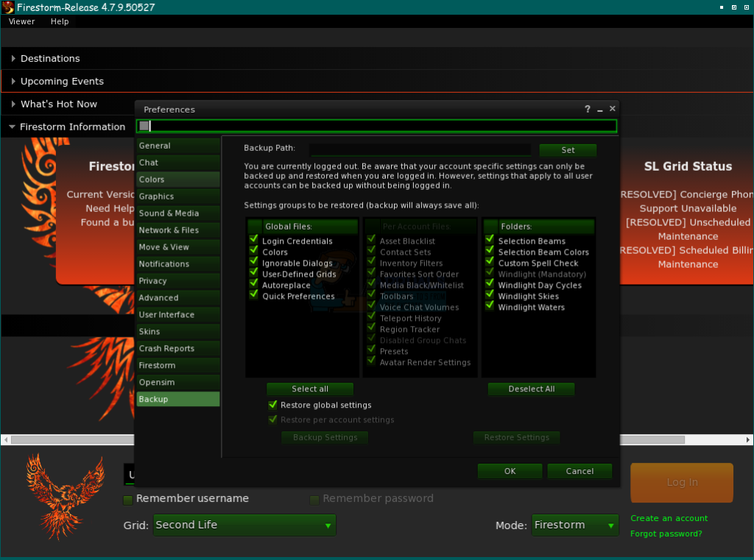Toggle Windlight Waters checkbox
The image size is (754, 560).
point(490,305)
